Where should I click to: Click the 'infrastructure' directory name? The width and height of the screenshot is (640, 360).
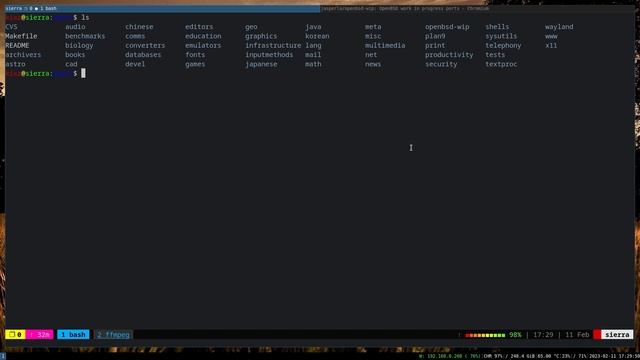[273, 46]
